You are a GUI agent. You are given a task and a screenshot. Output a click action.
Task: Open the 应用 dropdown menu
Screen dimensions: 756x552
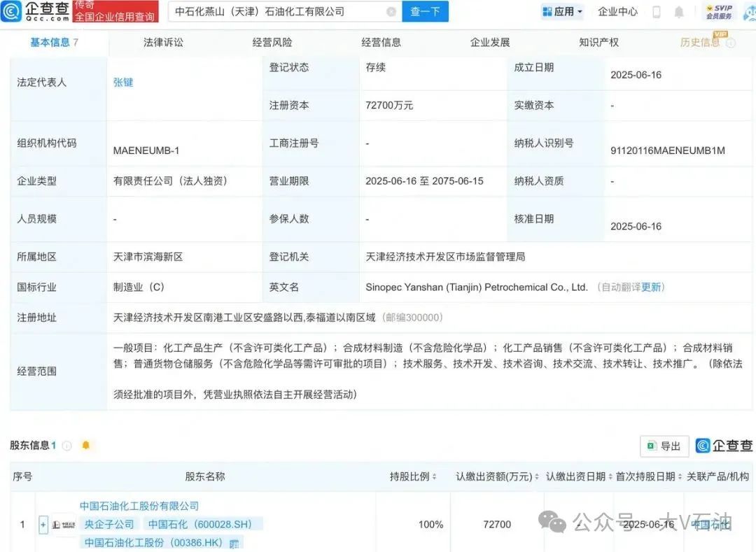pos(562,12)
